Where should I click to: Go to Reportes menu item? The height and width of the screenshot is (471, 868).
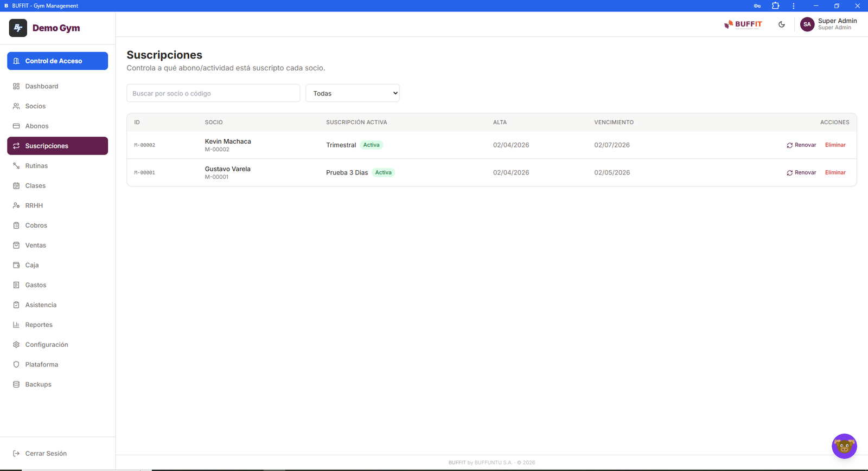(x=58, y=325)
